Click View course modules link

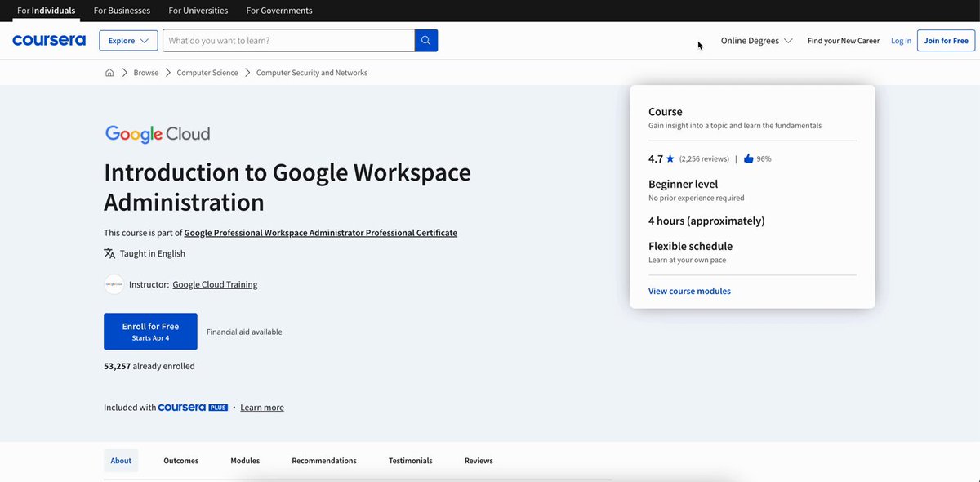(689, 291)
